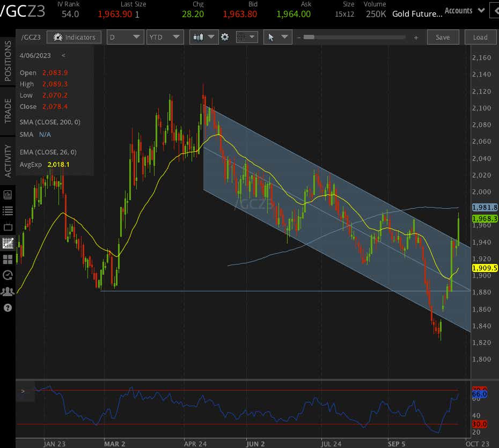
Task: Open the TV media icon in sidebar
Action: pyautogui.click(x=8, y=227)
